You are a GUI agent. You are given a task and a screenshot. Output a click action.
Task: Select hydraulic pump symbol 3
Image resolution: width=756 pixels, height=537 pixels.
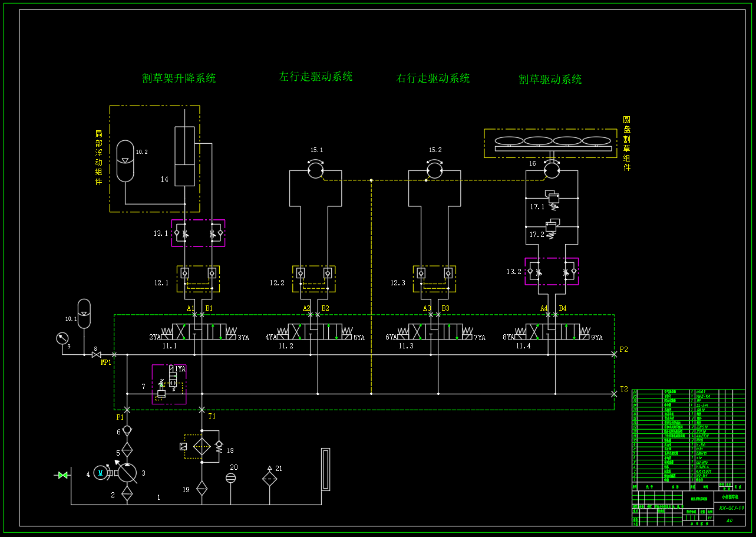tap(127, 472)
